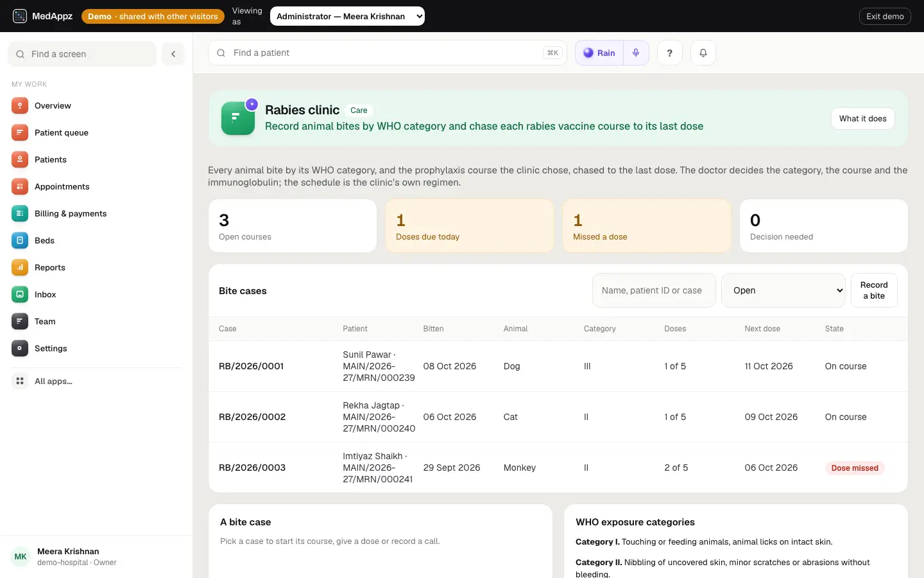Activate the microphone voice input icon
Image resolution: width=924 pixels, height=578 pixels.
(x=636, y=53)
